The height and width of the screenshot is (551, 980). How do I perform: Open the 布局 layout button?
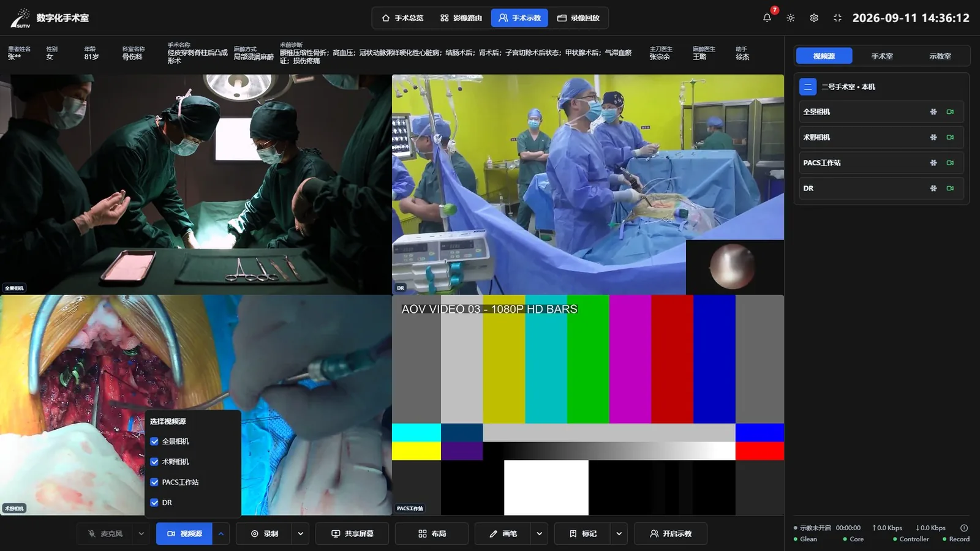(x=432, y=534)
